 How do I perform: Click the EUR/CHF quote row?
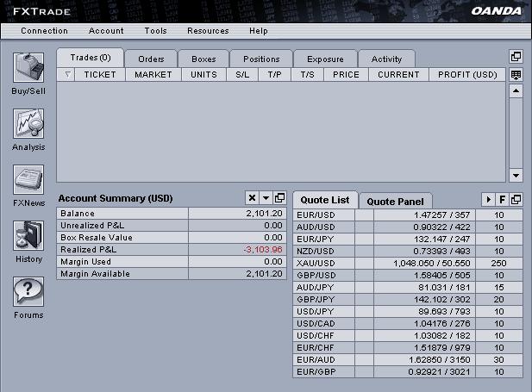point(408,347)
